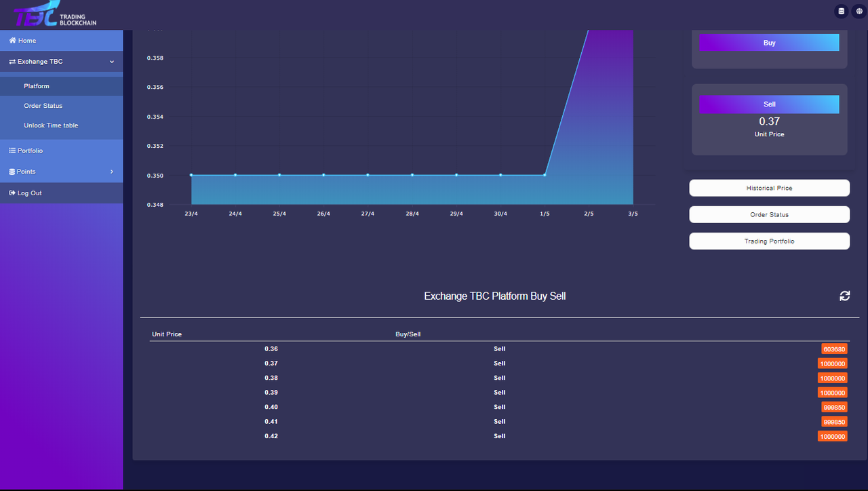The width and height of the screenshot is (868, 491).
Task: Refresh the Buy Sell table icon
Action: [x=845, y=296]
